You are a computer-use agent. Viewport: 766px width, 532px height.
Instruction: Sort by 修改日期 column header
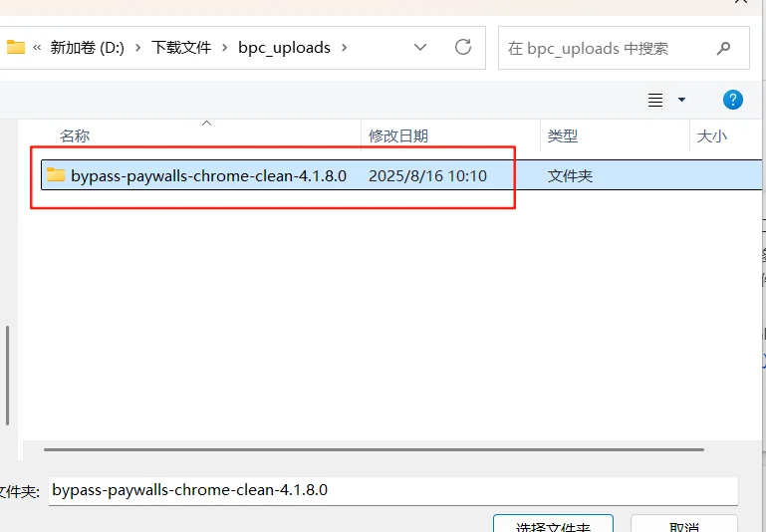[398, 135]
